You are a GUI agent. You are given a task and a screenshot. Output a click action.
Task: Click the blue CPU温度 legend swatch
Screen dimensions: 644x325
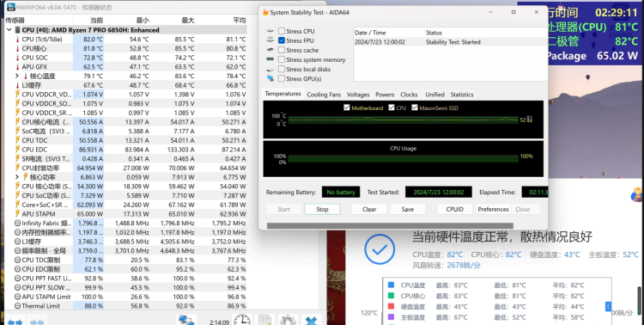click(x=391, y=285)
